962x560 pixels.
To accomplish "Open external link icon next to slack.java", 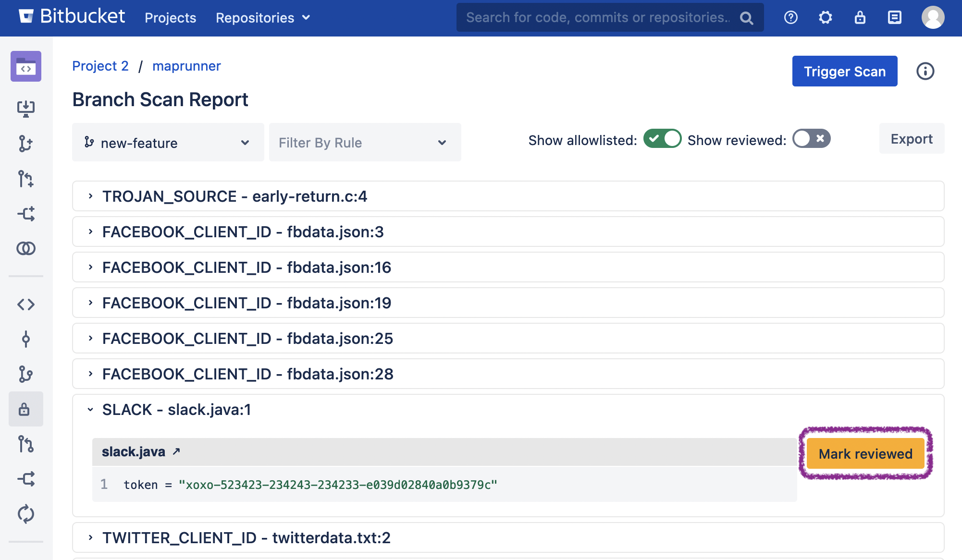I will coord(176,451).
